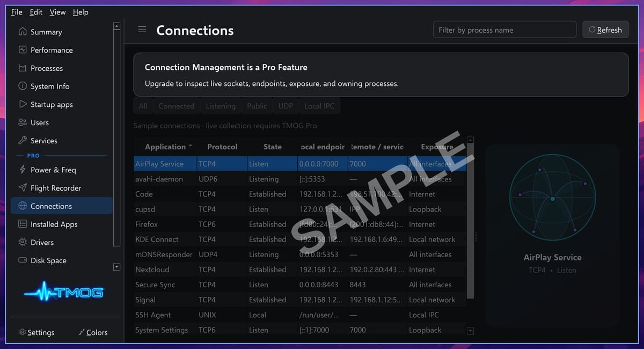Switch to the Local IPC filter tab
Viewport: 644px width, 349px height.
click(319, 106)
